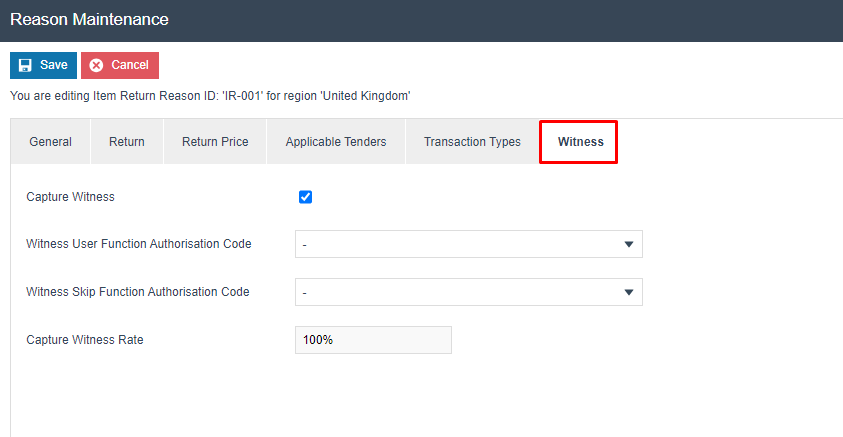Select the Return Price tab

[x=215, y=142]
